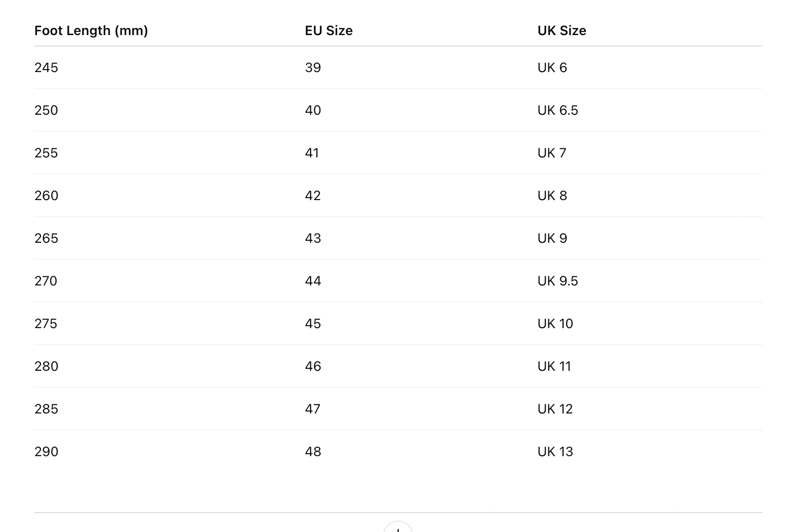Select the EU size 45 cell
803x532 pixels.
click(313, 324)
